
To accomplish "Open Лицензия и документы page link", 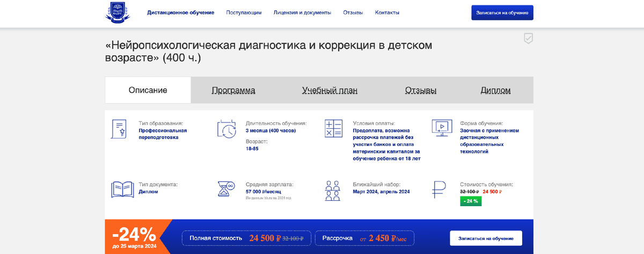I will (302, 12).
